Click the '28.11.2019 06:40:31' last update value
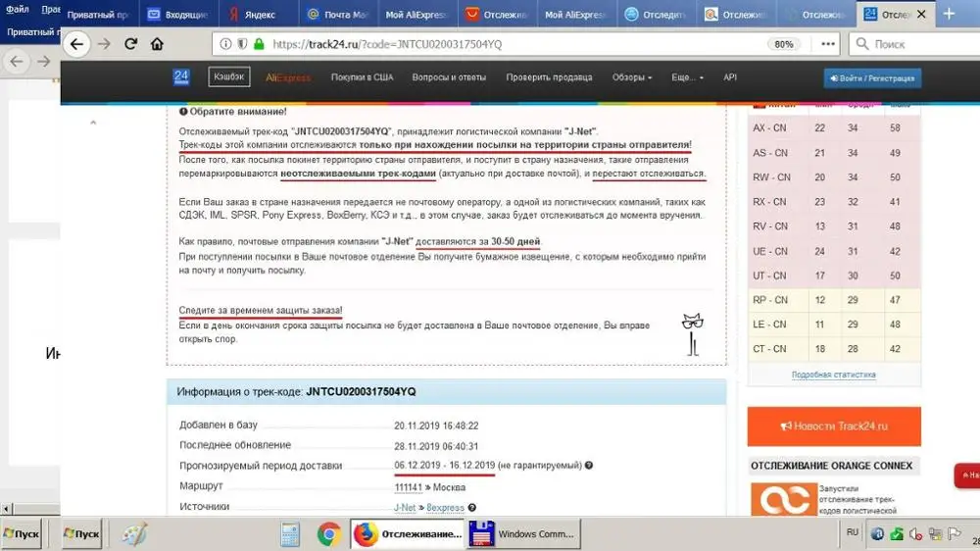Screen dimensions: 980x551 click(x=436, y=446)
